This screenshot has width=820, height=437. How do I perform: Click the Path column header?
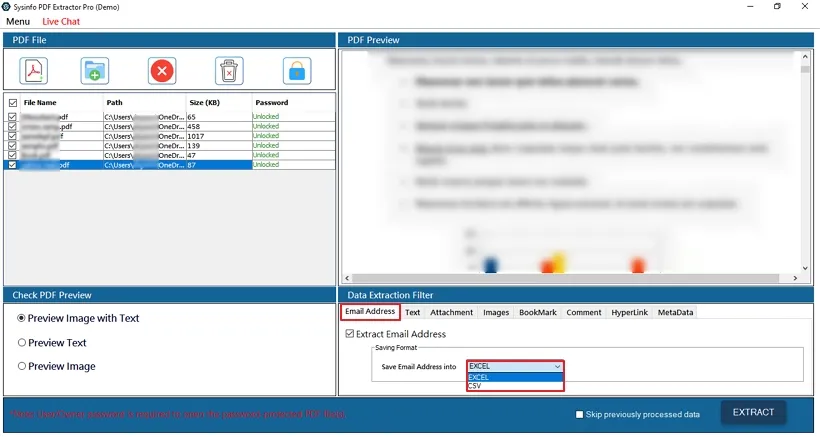pos(144,102)
